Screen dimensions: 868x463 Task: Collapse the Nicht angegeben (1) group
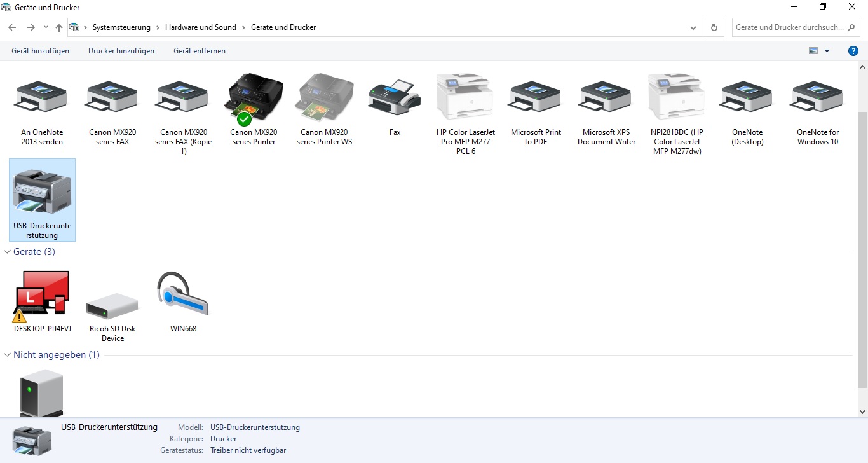(7, 355)
